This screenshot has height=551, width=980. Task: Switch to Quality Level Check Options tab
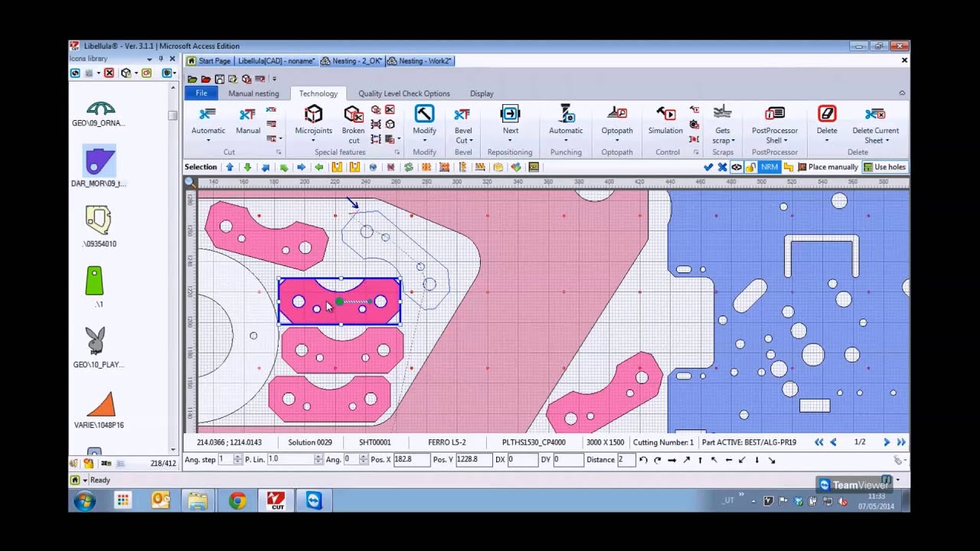point(403,93)
